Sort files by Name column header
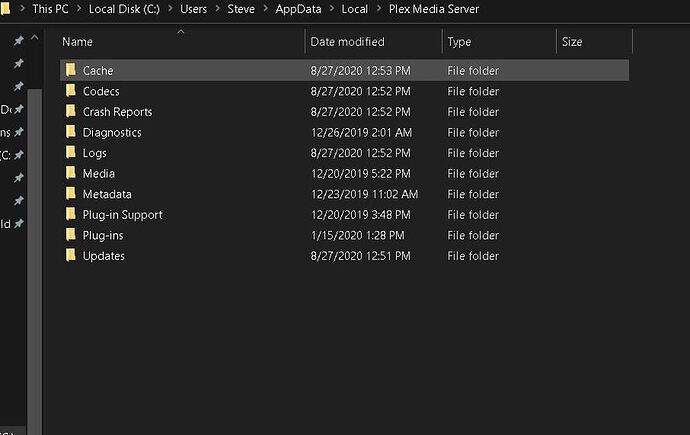 tap(77, 42)
